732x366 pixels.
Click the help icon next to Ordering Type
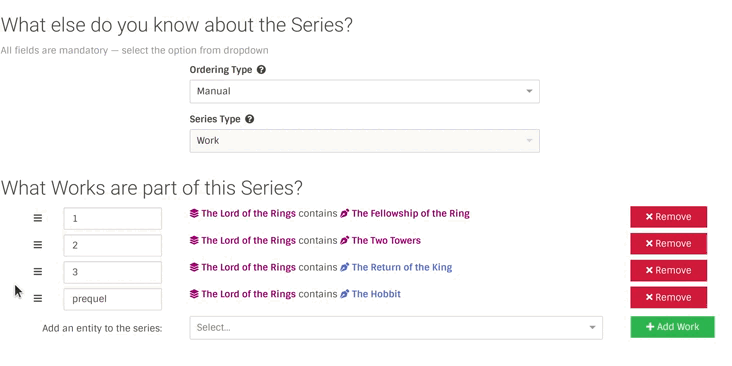[x=261, y=70]
